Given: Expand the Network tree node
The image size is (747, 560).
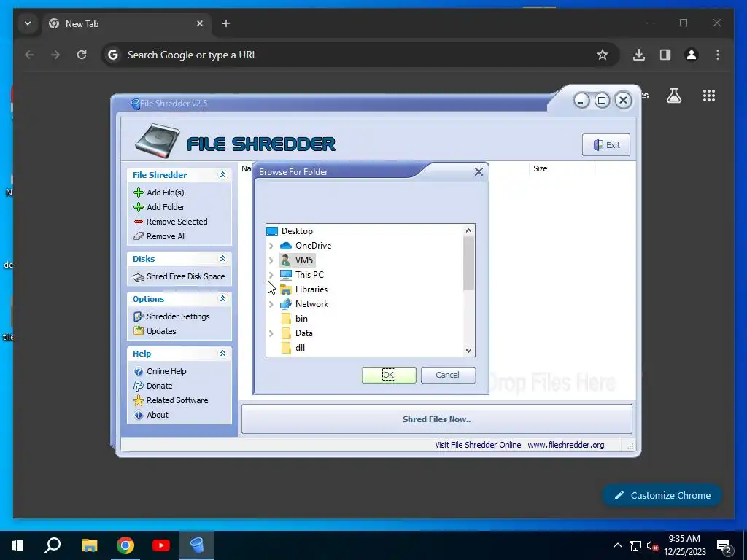Looking at the screenshot, I should [x=271, y=304].
